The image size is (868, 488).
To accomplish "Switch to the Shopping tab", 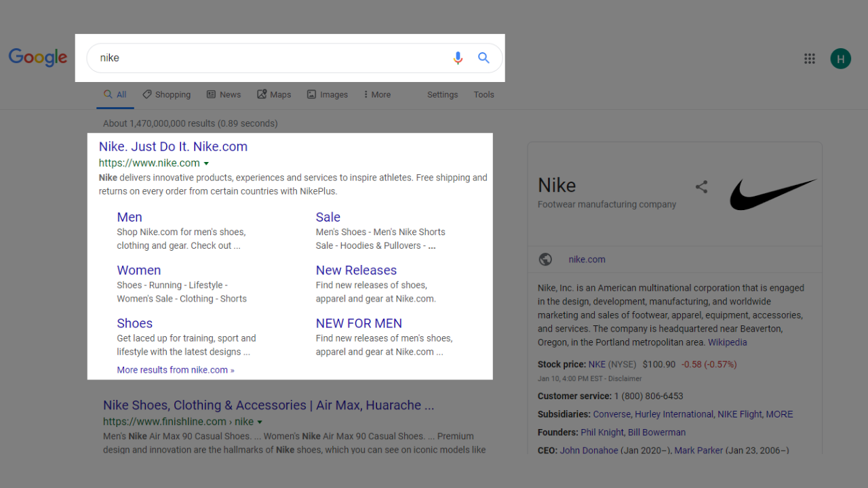I will point(166,95).
